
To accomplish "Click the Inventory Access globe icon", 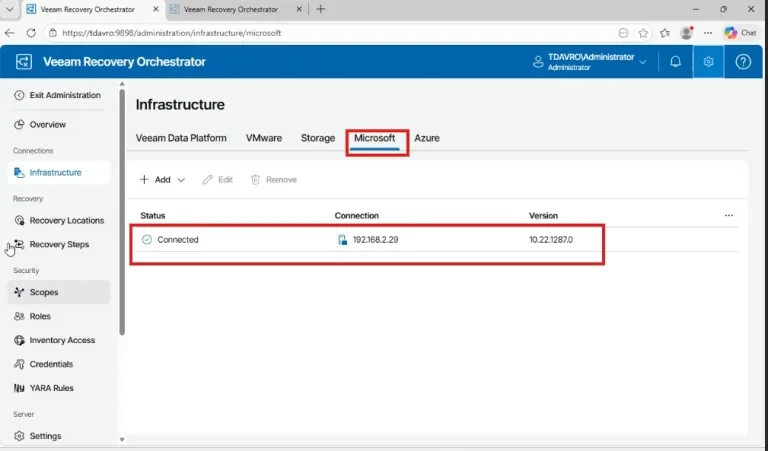I will [x=19, y=340].
